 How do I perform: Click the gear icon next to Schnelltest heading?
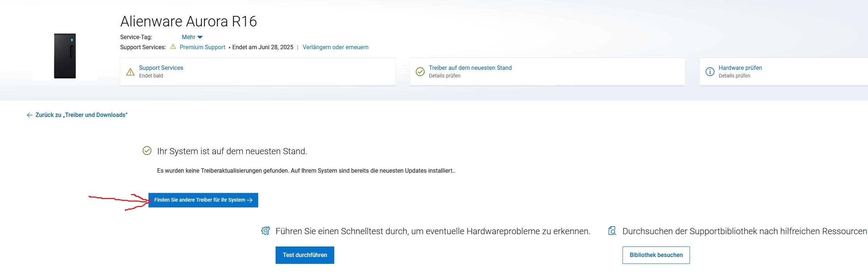point(265,231)
